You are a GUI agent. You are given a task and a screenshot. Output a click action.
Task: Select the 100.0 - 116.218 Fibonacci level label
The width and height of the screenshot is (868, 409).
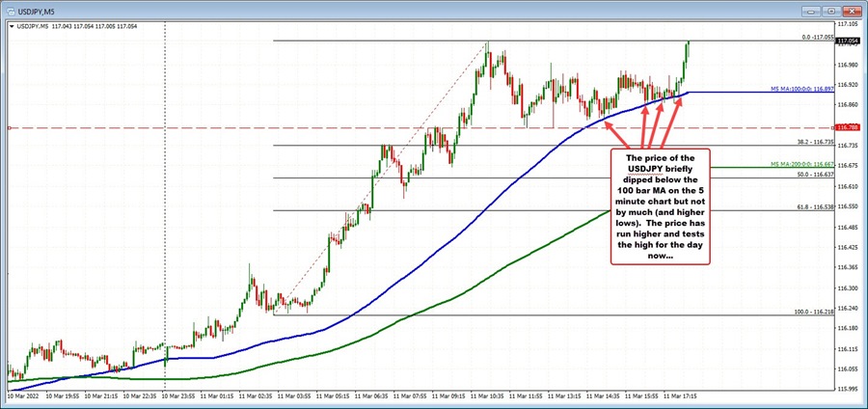(815, 312)
